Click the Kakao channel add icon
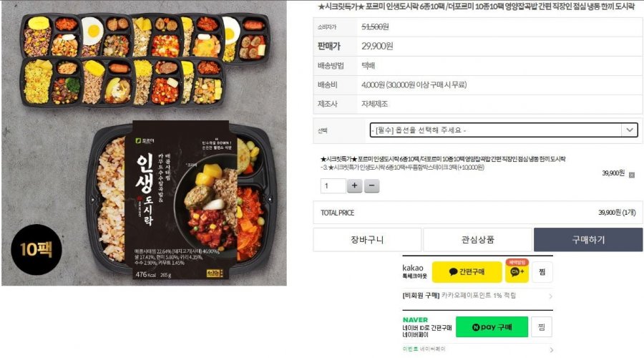 [517, 271]
